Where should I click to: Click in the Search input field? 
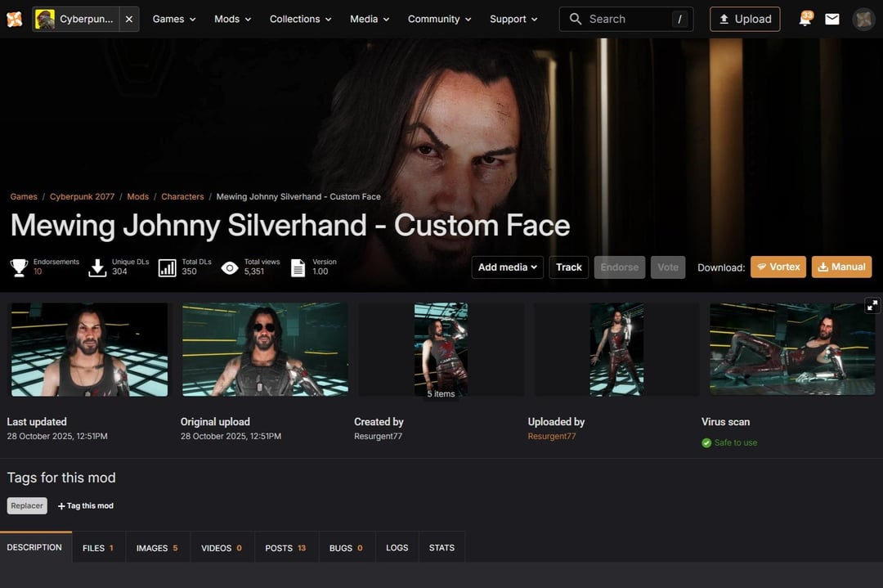tap(626, 19)
